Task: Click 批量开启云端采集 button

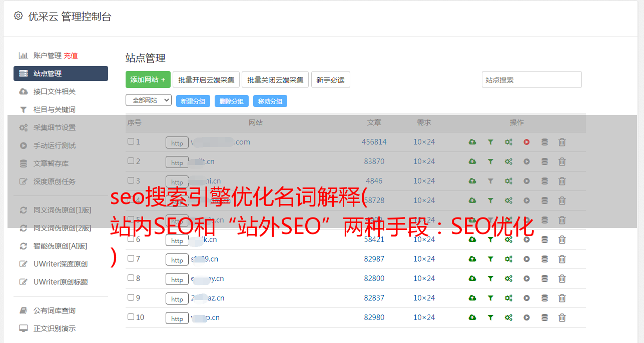Action: tap(206, 79)
